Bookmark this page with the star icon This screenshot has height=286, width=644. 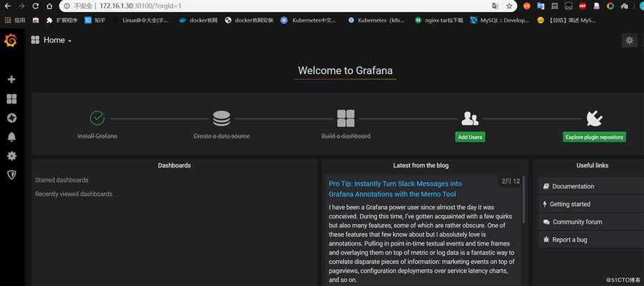(509, 6)
